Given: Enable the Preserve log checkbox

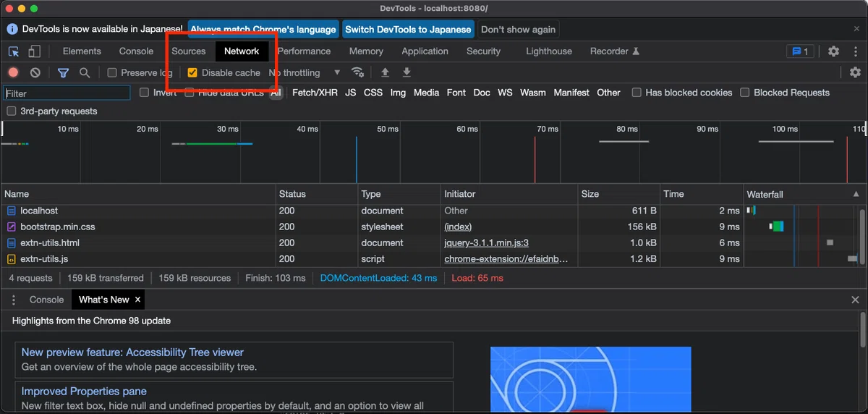Looking at the screenshot, I should pos(112,72).
